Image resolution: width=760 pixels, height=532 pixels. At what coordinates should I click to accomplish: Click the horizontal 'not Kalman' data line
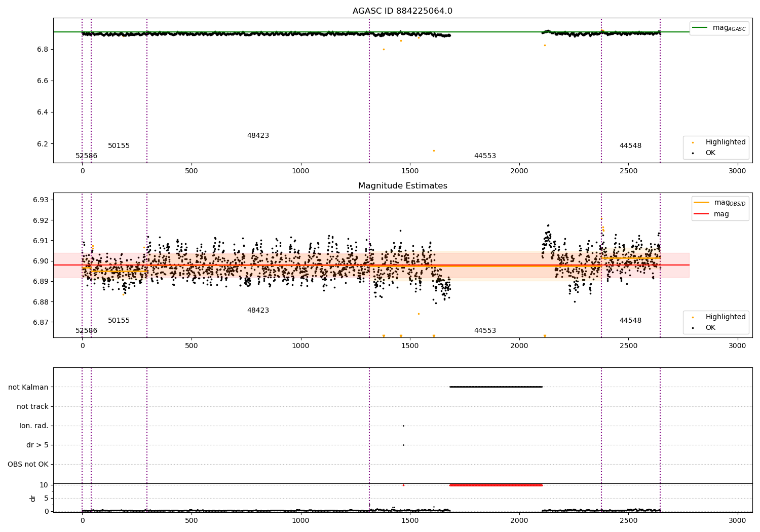coord(496,387)
